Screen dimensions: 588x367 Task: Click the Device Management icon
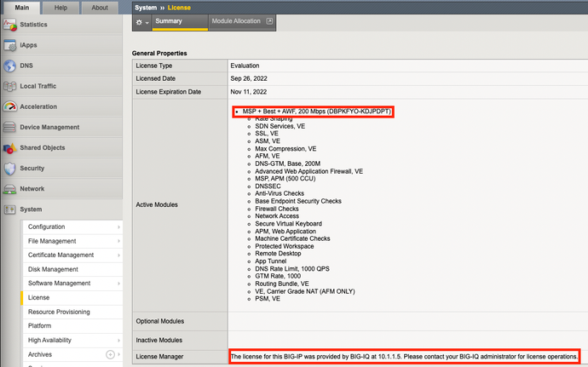coord(10,127)
